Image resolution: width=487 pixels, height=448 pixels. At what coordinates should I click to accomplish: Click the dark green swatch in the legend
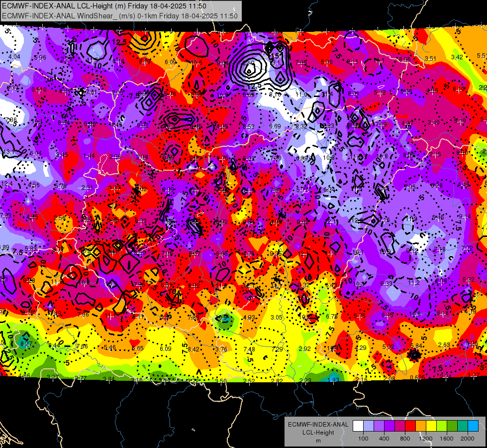(452, 426)
